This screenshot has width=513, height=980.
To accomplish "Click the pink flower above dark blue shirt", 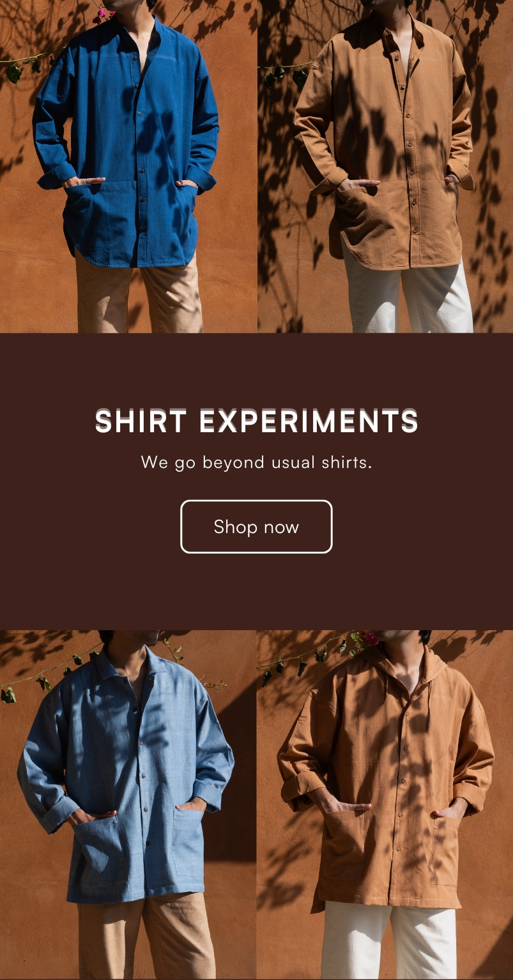I will pos(102,13).
